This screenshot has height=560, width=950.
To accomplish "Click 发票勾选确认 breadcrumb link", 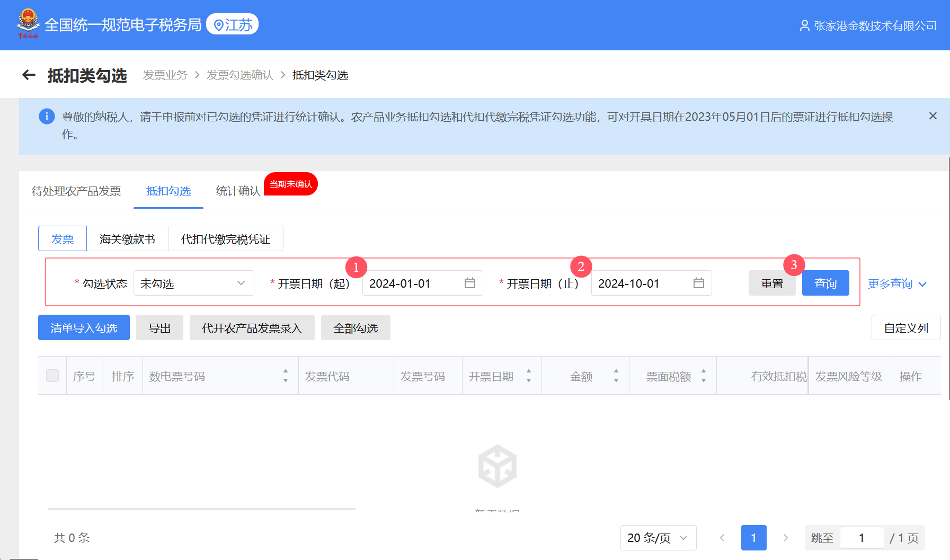I will (240, 75).
